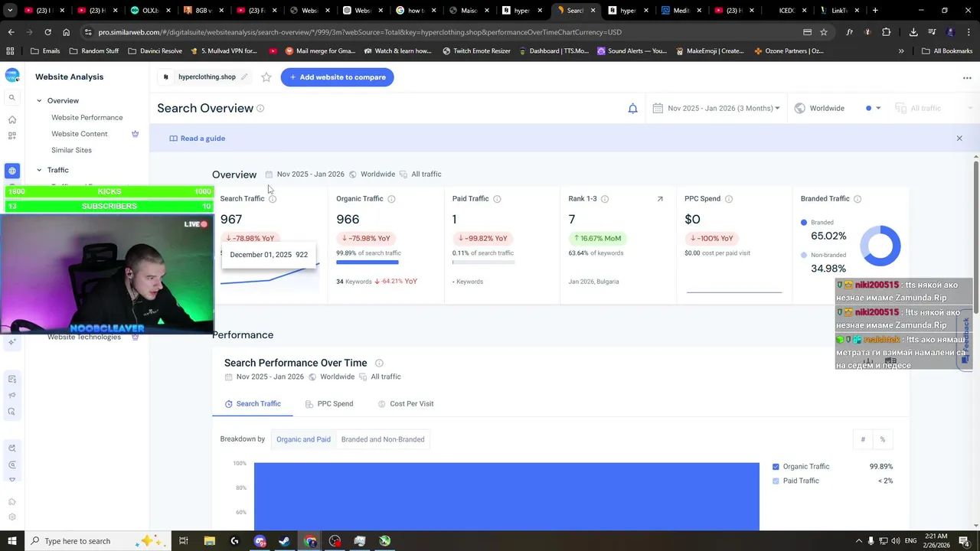Select the Search Traffic chart tab
Screen dimensions: 980x551
253,404
